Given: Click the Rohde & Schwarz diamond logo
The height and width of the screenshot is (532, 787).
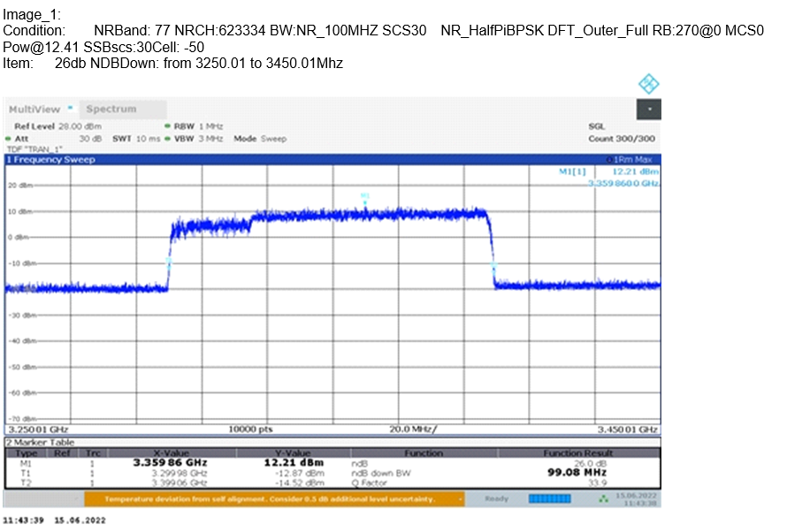Looking at the screenshot, I should [x=649, y=83].
